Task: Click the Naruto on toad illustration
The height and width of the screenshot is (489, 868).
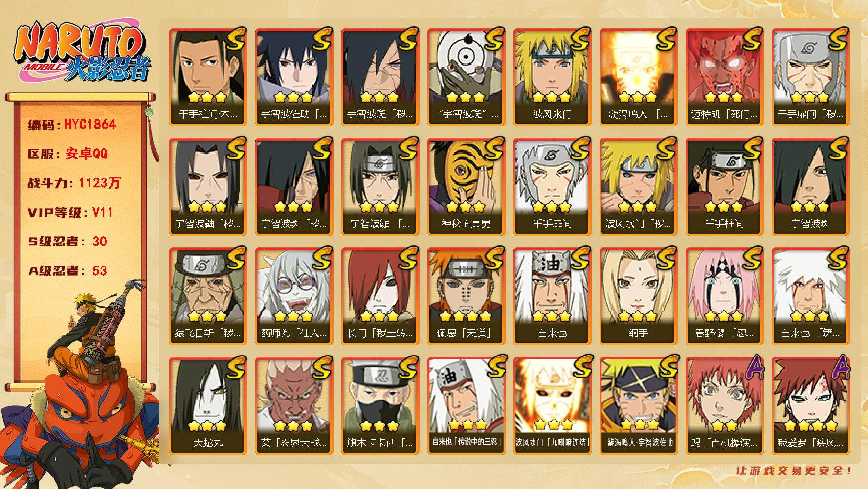Action: pos(81,384)
